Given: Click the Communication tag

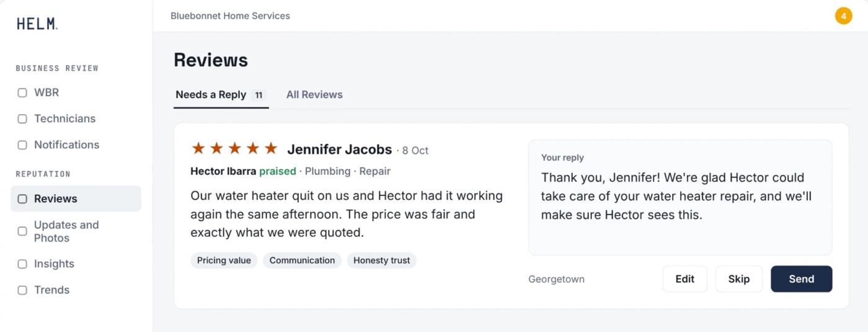Looking at the screenshot, I should point(302,261).
